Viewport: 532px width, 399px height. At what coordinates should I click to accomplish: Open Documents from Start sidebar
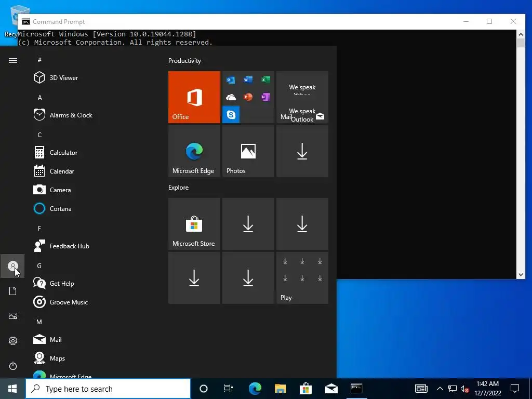(x=12, y=291)
